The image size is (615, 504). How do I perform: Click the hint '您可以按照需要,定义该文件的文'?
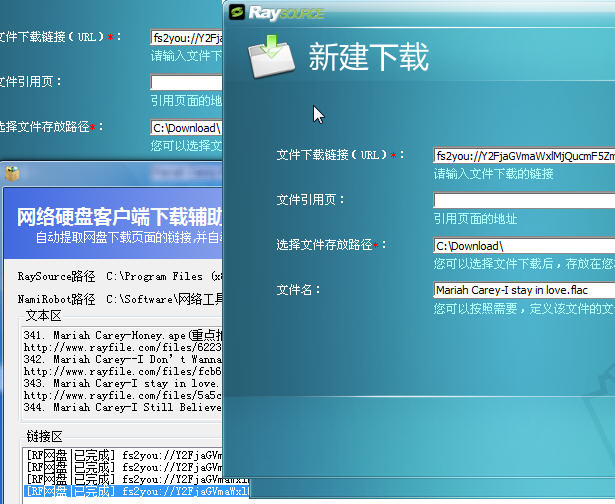(524, 309)
